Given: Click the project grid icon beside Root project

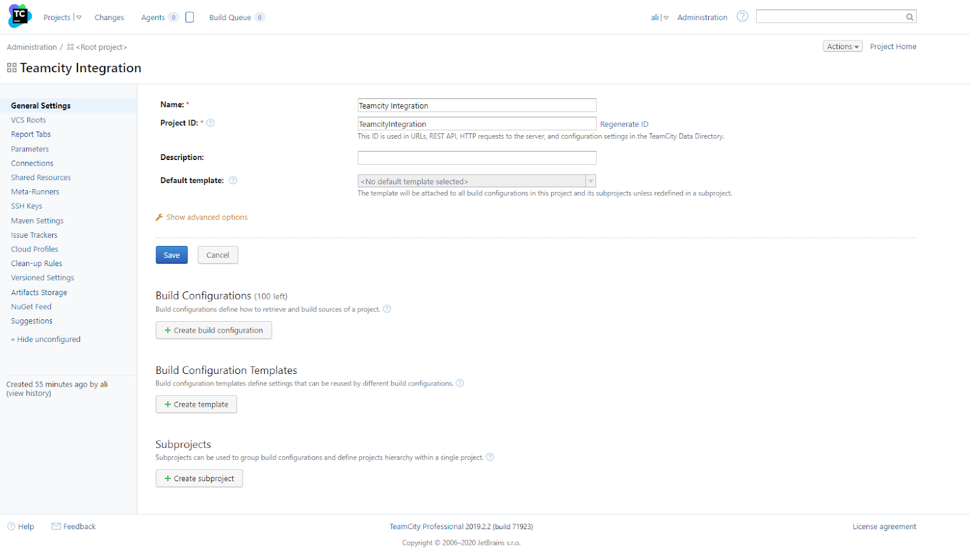Looking at the screenshot, I should [x=70, y=47].
